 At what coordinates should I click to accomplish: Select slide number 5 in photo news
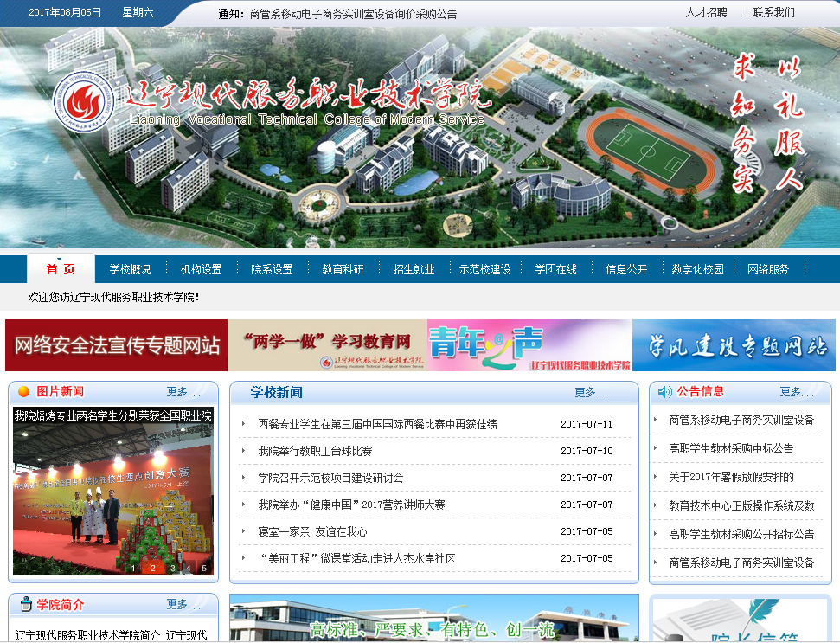204,568
